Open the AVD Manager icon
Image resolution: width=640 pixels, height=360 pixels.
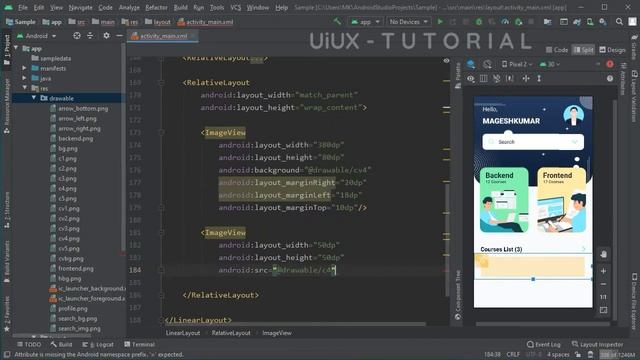[x=590, y=22]
